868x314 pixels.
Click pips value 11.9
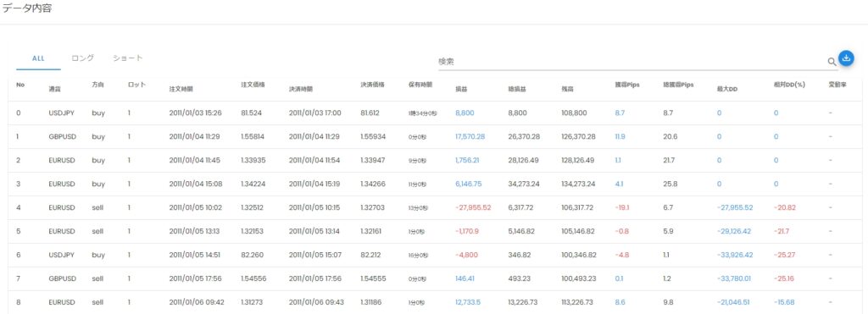pos(620,136)
